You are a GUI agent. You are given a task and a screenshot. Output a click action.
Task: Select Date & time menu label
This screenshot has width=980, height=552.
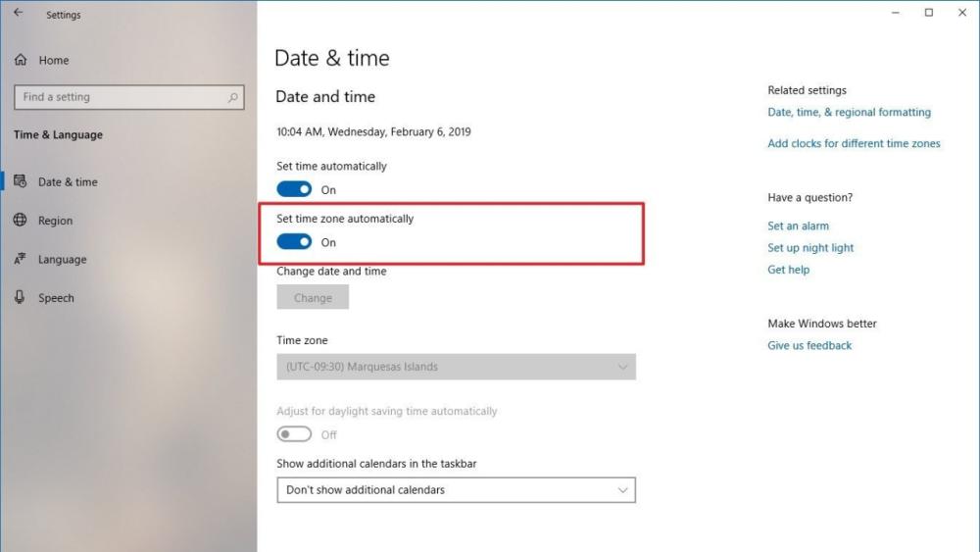[69, 182]
